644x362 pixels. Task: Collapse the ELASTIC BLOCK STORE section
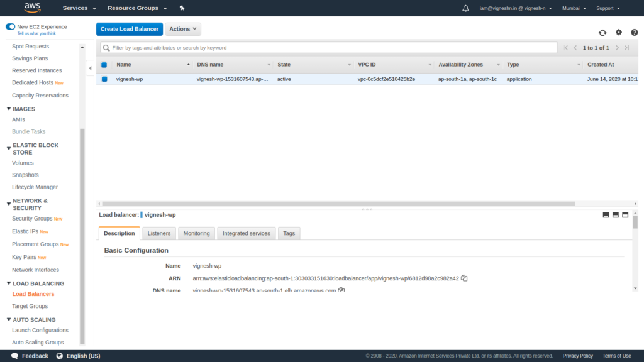[9, 148]
